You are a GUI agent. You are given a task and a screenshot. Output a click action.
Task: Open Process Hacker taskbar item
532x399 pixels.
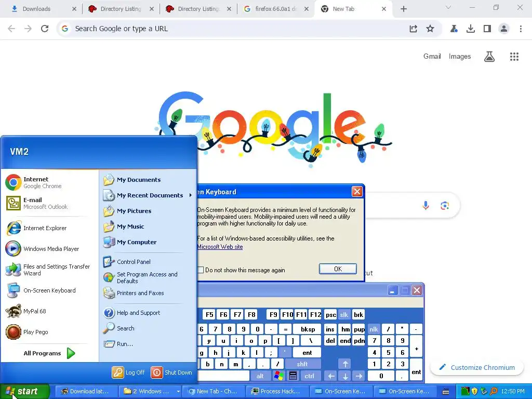pyautogui.click(x=277, y=391)
